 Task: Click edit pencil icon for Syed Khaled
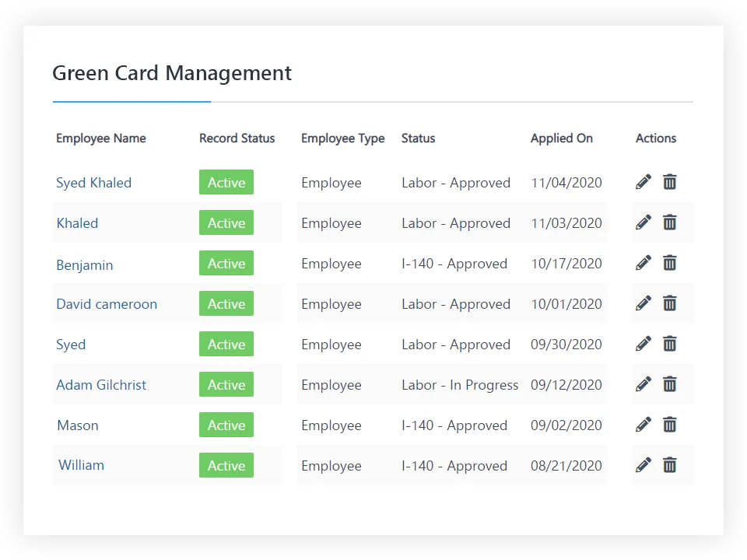click(x=644, y=182)
